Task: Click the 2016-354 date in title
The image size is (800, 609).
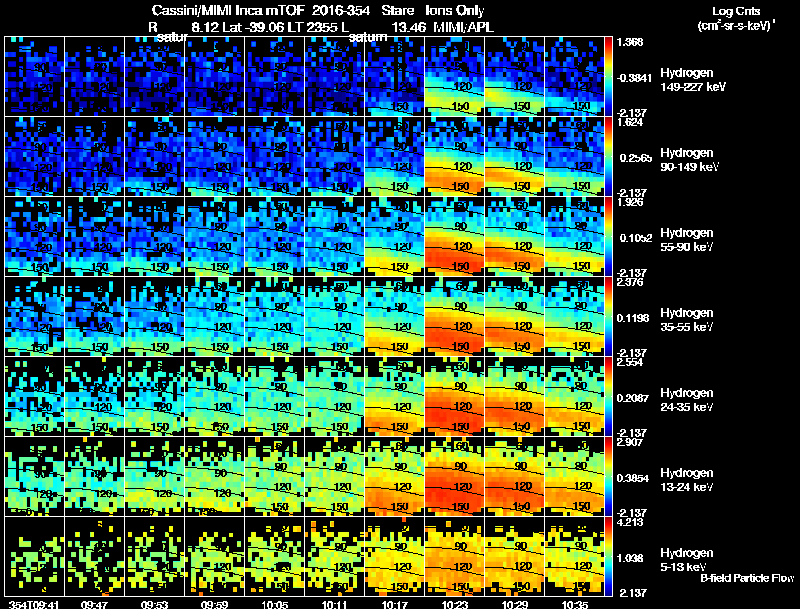Action: (x=341, y=11)
